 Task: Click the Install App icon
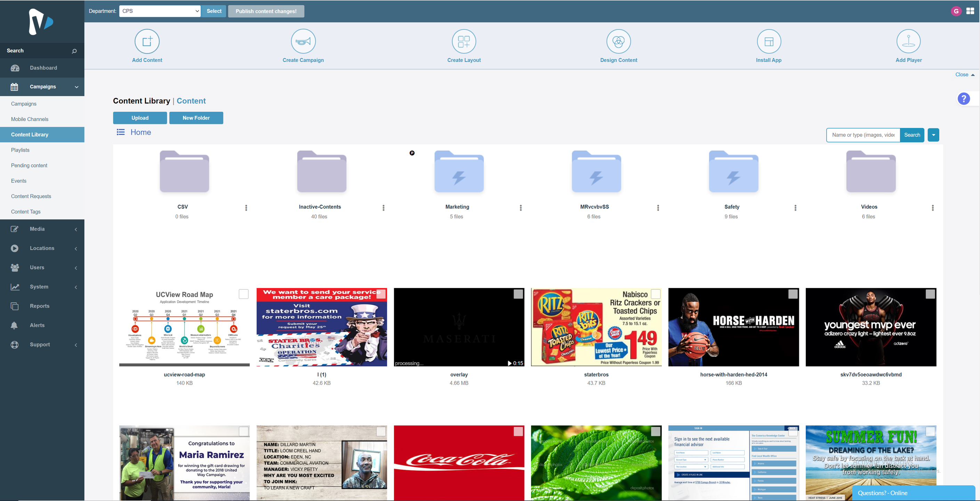coord(769,41)
